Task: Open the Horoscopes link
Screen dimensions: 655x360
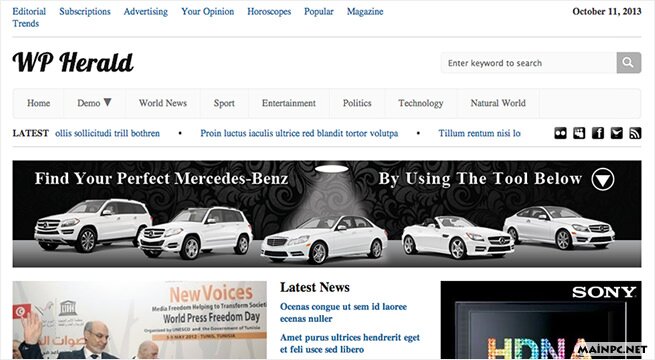Action: (269, 11)
